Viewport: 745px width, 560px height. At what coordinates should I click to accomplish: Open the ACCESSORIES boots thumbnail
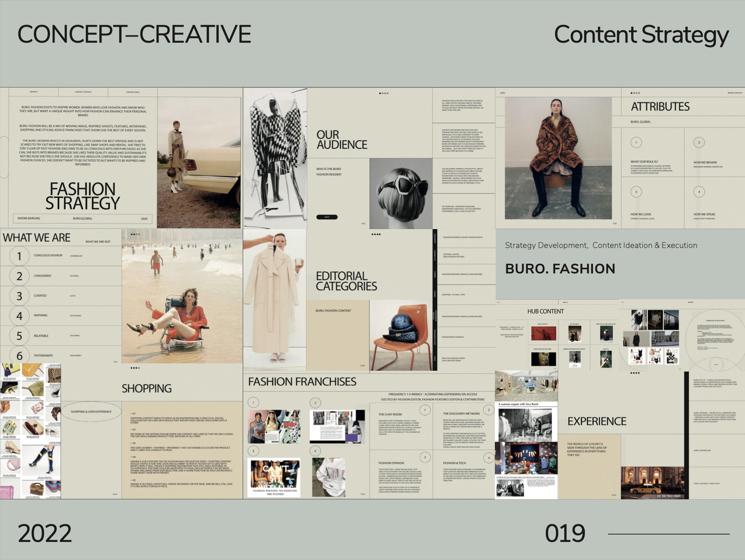point(575,334)
